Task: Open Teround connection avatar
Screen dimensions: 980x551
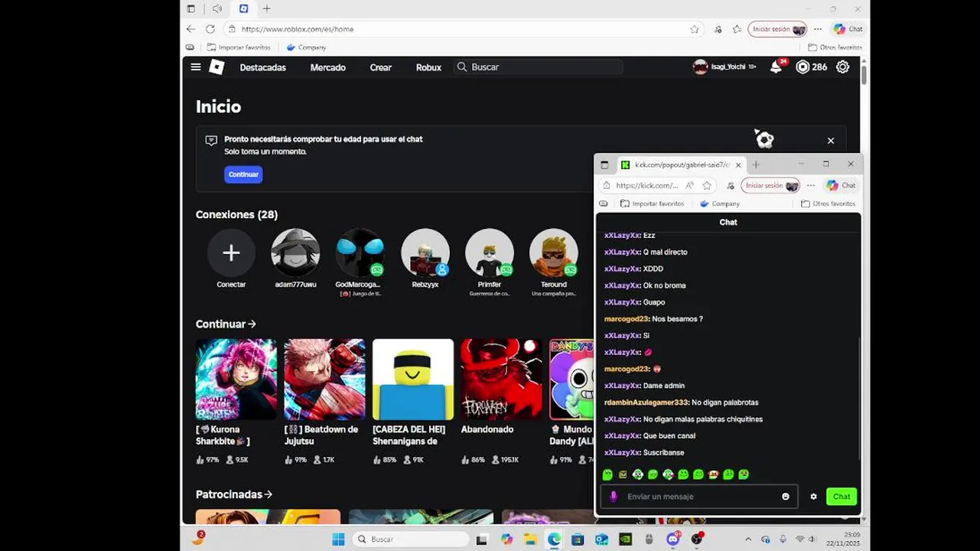Action: coord(554,253)
